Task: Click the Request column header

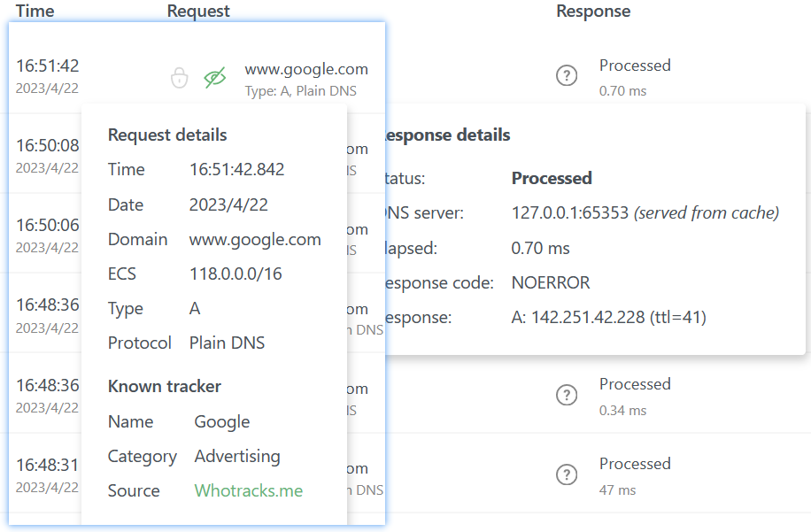Action: coord(197,11)
